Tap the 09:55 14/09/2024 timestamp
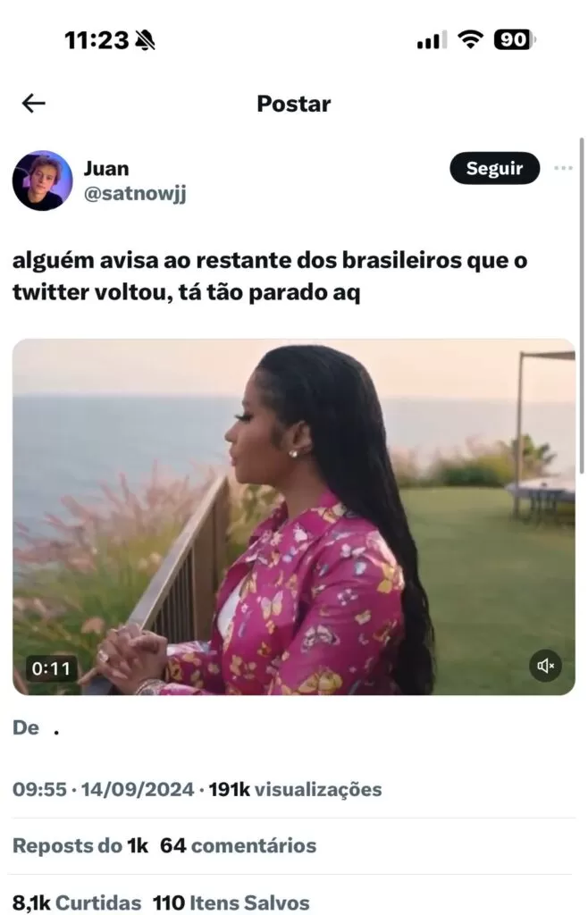The image size is (588, 915). (x=104, y=790)
